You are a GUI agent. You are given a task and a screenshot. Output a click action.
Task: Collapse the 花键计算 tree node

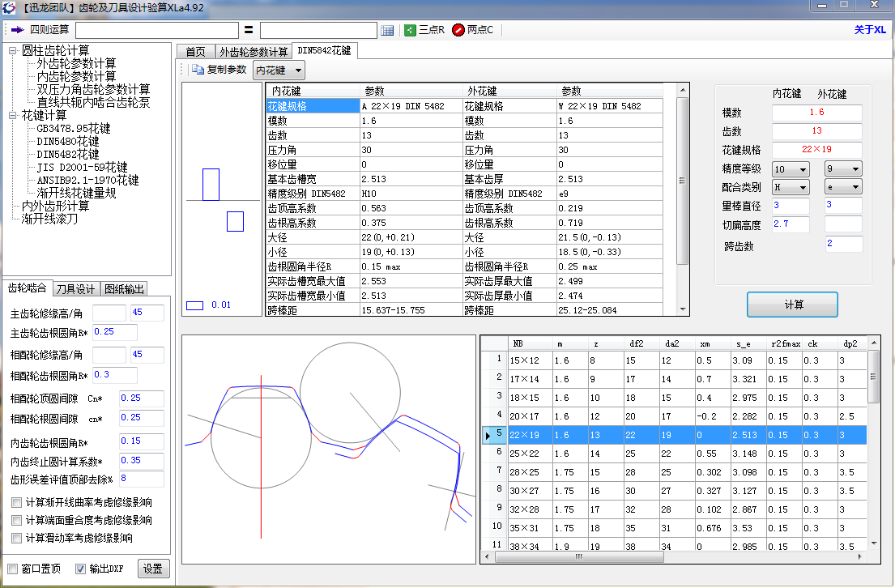click(x=13, y=115)
